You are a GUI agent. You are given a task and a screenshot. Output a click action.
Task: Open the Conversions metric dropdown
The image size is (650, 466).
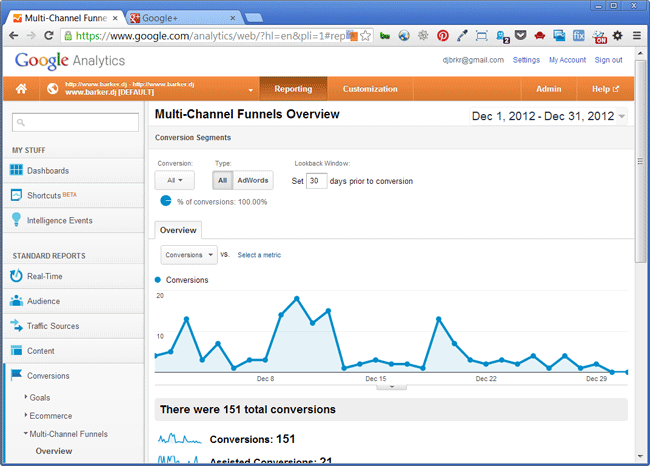tap(189, 255)
